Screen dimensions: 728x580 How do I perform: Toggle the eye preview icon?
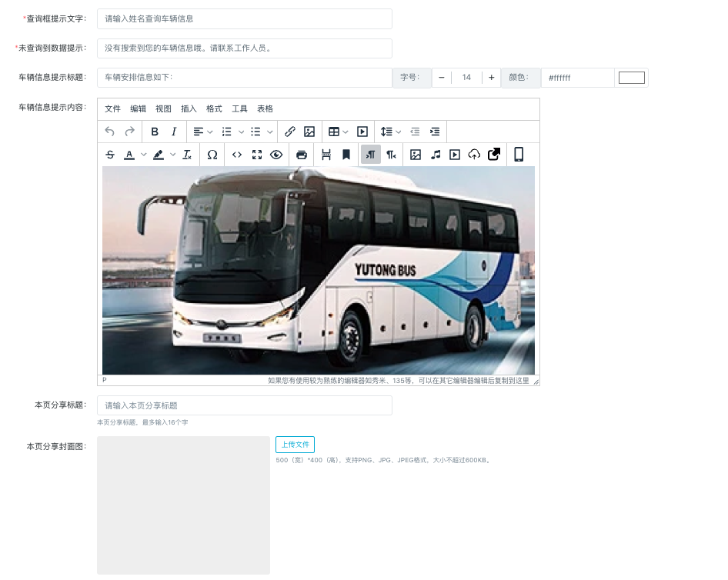click(x=276, y=155)
